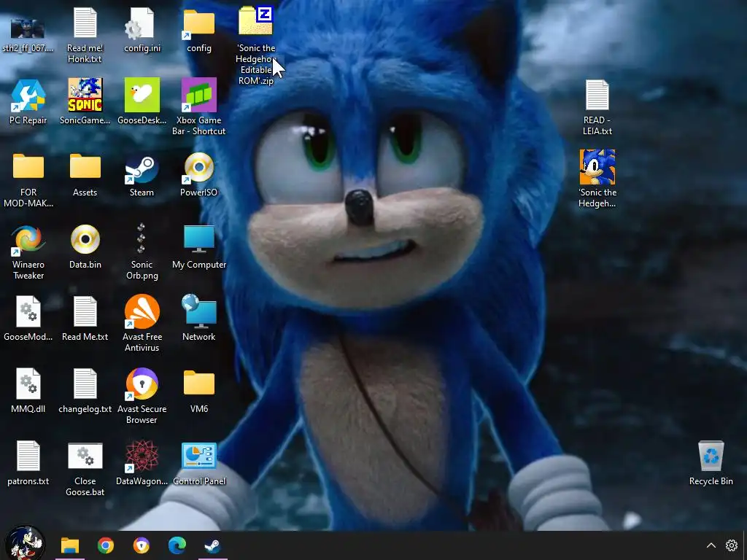747x560 pixels.
Task: Switch to Steam in the taskbar
Action: click(212, 545)
